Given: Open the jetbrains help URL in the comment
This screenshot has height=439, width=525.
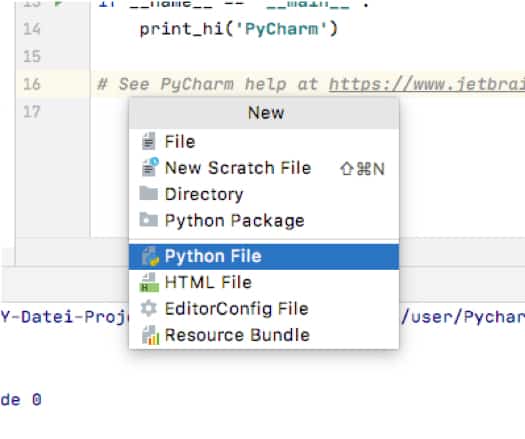Looking at the screenshot, I should point(427,84).
